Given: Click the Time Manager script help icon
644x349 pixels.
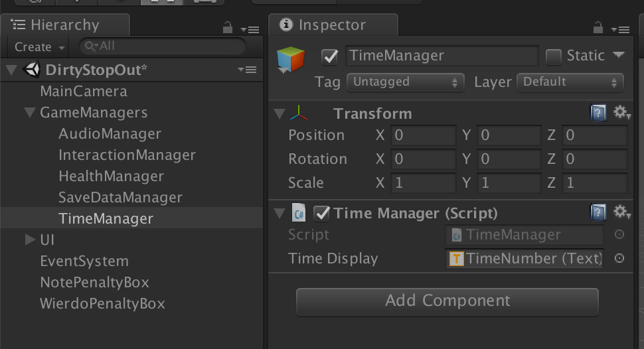Looking at the screenshot, I should point(598,212).
